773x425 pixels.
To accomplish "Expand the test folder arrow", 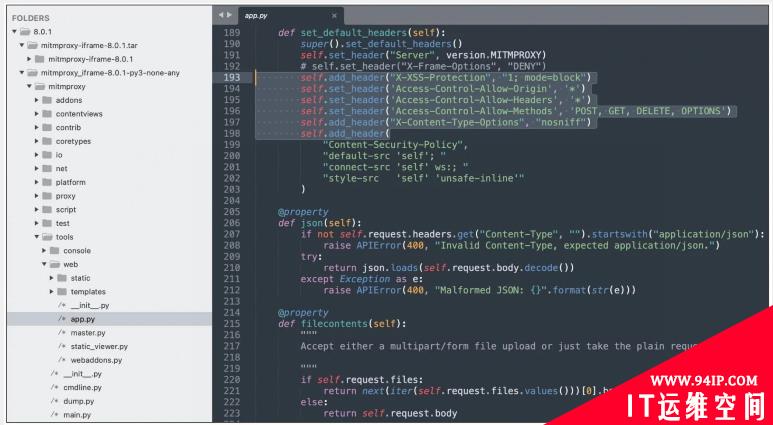I will tap(36, 223).
